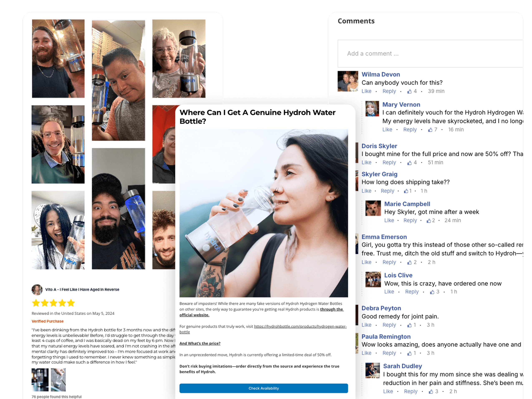Open Doris Skyler's name link
The image size is (532, 399).
pos(379,146)
